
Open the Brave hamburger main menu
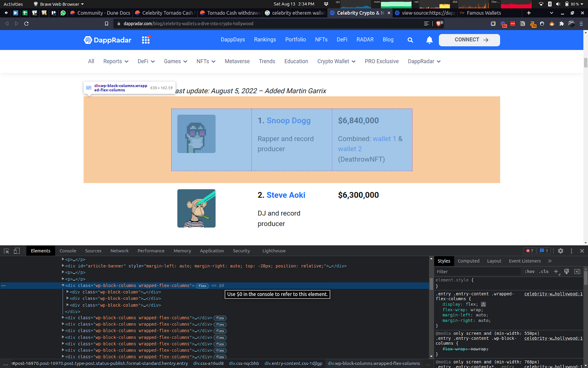point(581,24)
